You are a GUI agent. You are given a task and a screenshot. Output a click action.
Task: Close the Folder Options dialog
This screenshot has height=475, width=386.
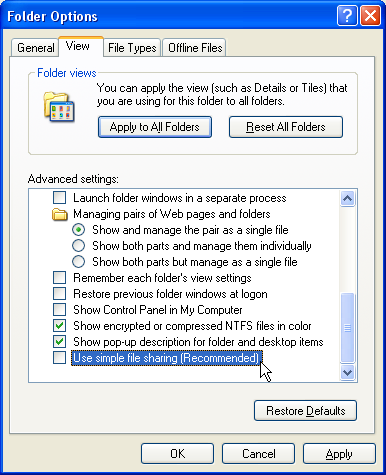370,15
